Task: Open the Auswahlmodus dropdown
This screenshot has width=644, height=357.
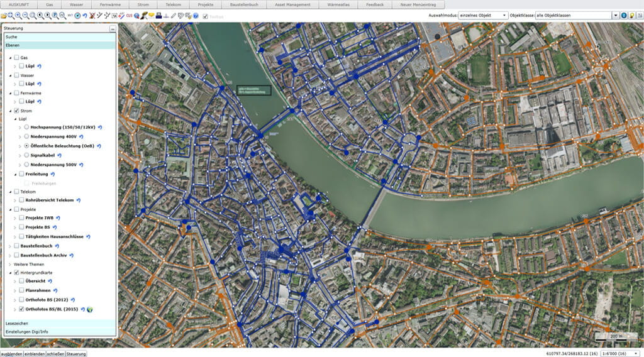Action: click(x=504, y=15)
